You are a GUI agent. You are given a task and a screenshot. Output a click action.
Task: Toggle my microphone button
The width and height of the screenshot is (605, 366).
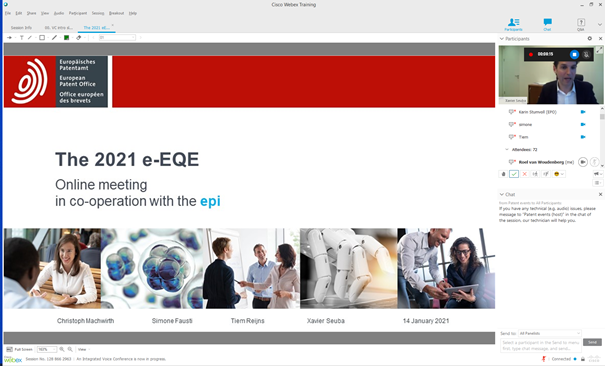pos(595,162)
